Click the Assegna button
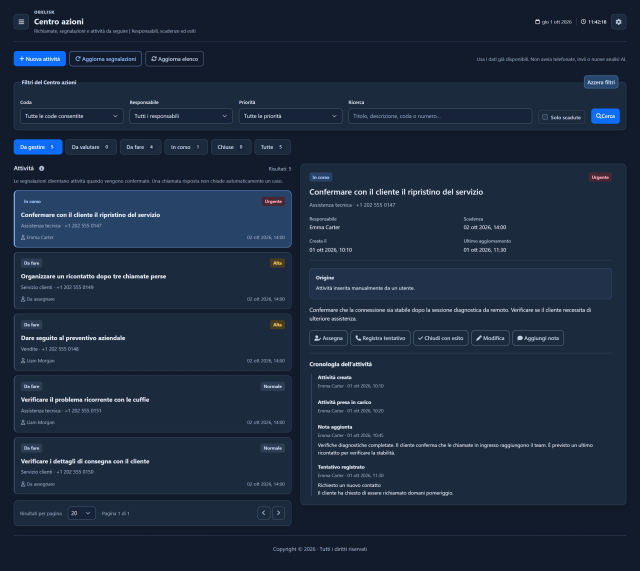The width and height of the screenshot is (640, 571). tap(329, 338)
